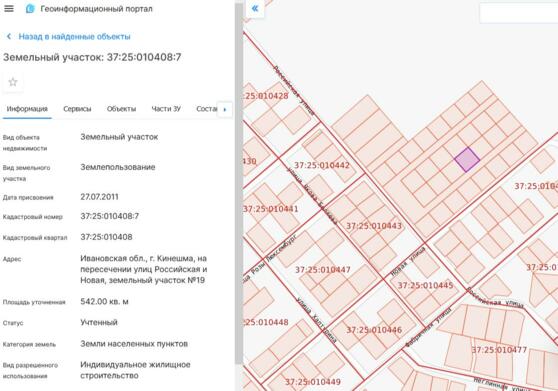Click the highlighted purple parcel on the map
This screenshot has width=558, height=391.
467,160
